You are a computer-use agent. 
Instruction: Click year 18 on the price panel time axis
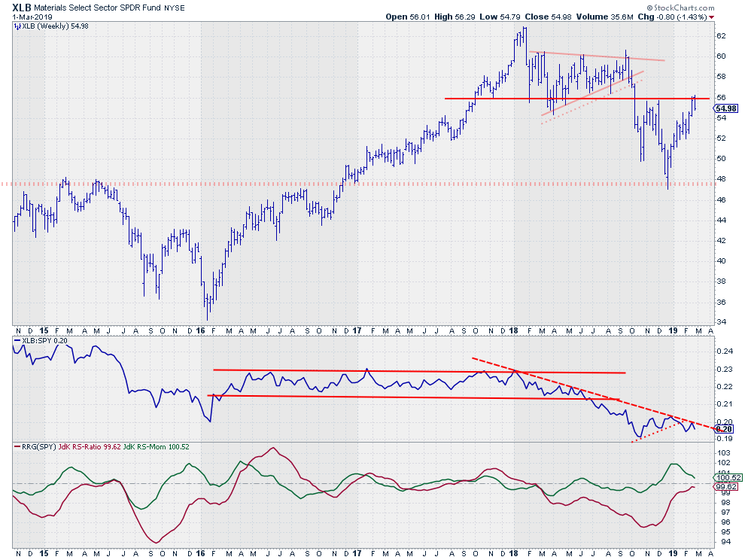click(x=513, y=330)
